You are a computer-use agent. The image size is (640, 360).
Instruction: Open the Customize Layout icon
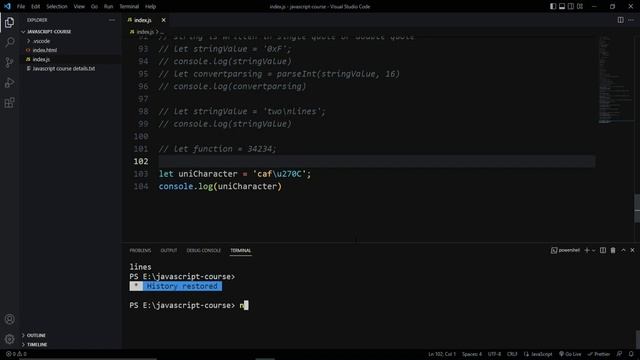coord(580,6)
